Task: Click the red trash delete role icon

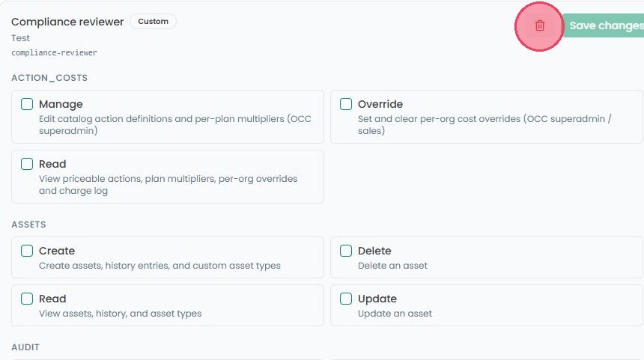Action: [x=540, y=26]
